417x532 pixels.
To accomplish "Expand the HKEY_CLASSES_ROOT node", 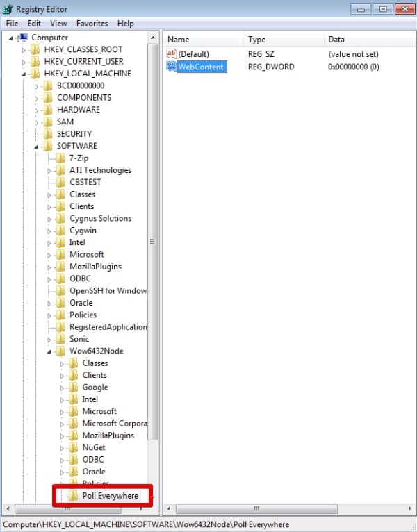I will coord(24,50).
